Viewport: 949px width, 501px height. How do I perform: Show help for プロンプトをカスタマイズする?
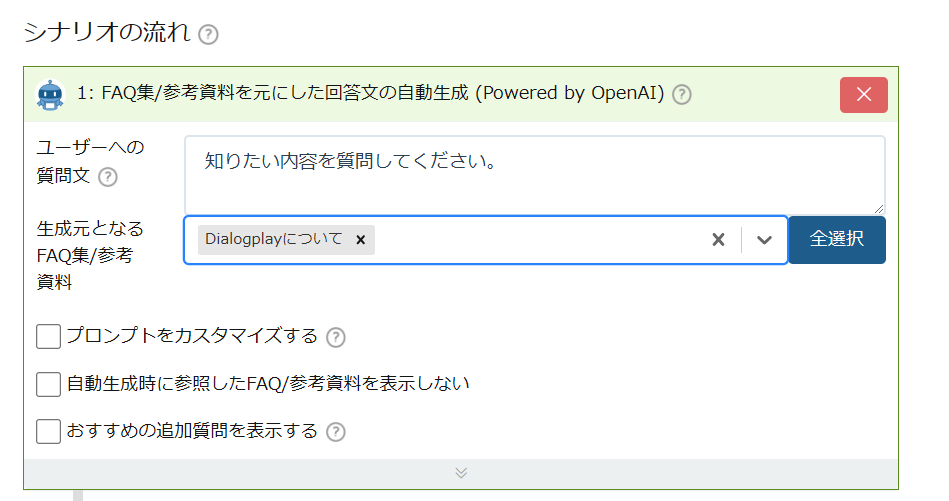click(336, 337)
